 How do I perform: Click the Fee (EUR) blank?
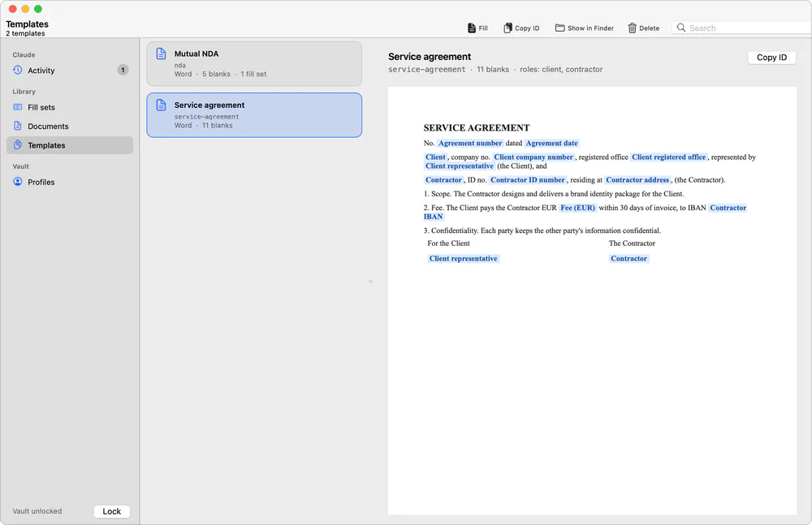tap(578, 209)
